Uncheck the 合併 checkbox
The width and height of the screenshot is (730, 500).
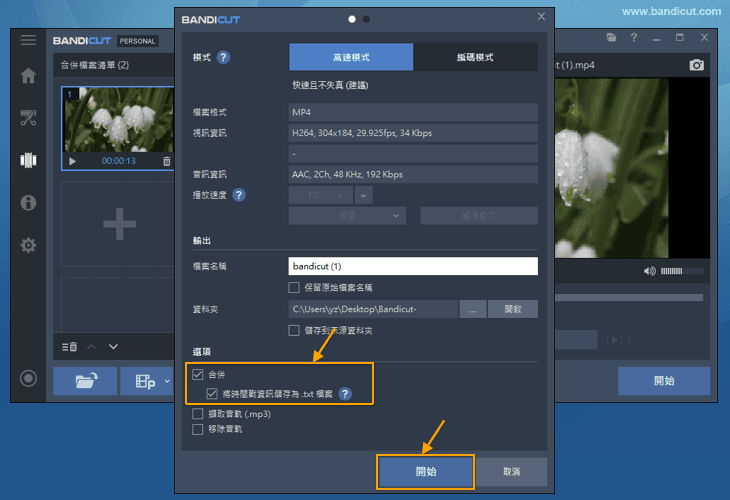click(x=198, y=374)
